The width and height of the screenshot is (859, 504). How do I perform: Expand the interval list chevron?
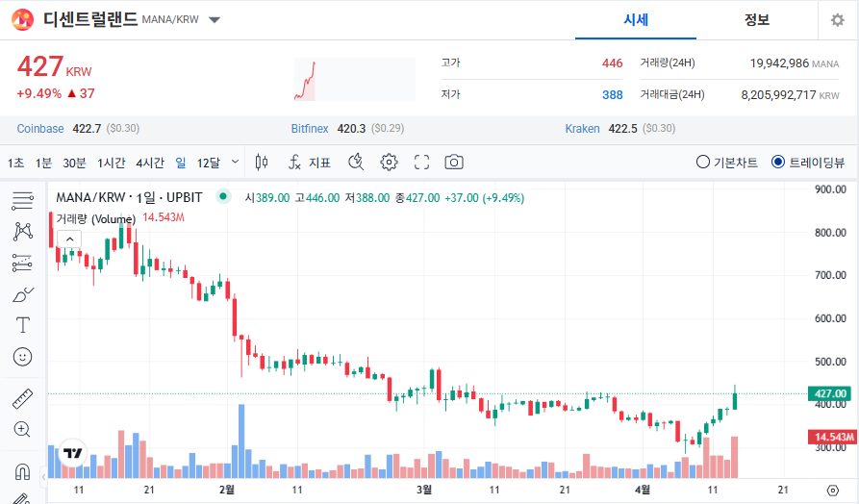(x=235, y=163)
